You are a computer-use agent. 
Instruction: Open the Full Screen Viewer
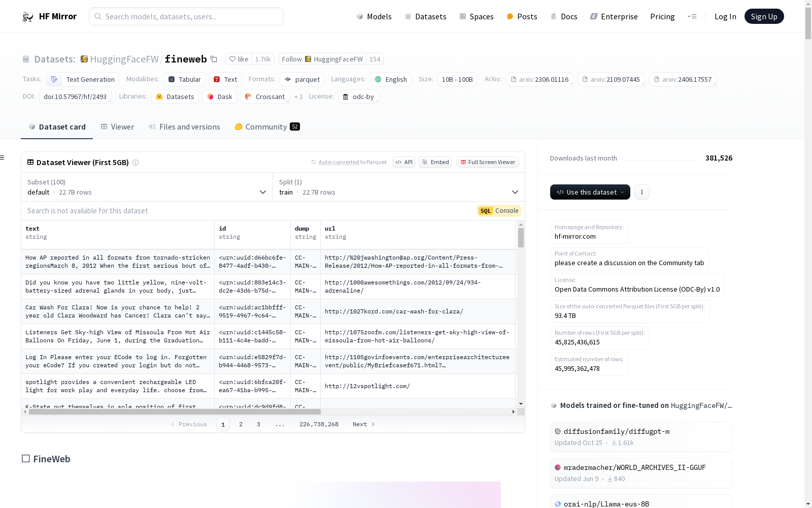[x=488, y=163]
